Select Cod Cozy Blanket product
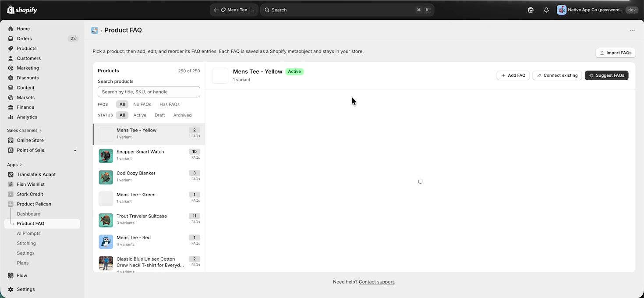 coord(149,177)
